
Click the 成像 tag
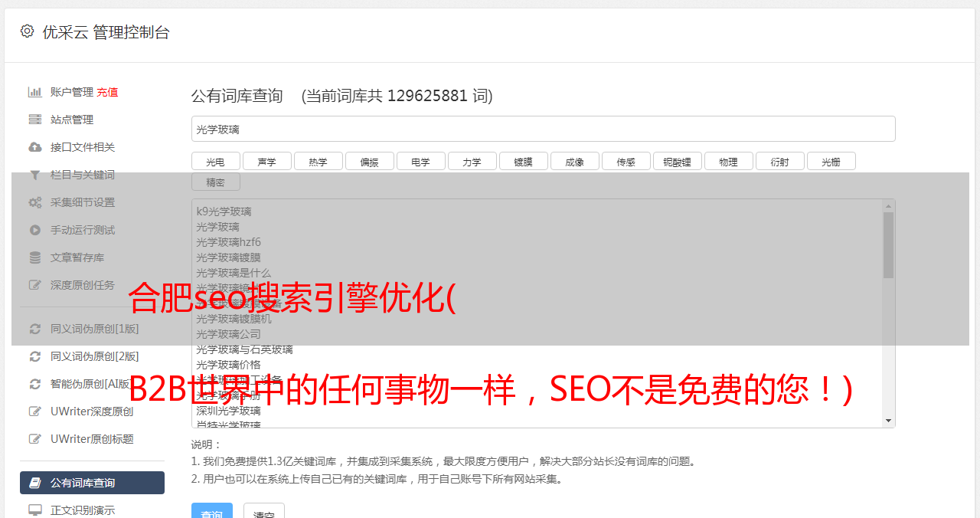[574, 161]
